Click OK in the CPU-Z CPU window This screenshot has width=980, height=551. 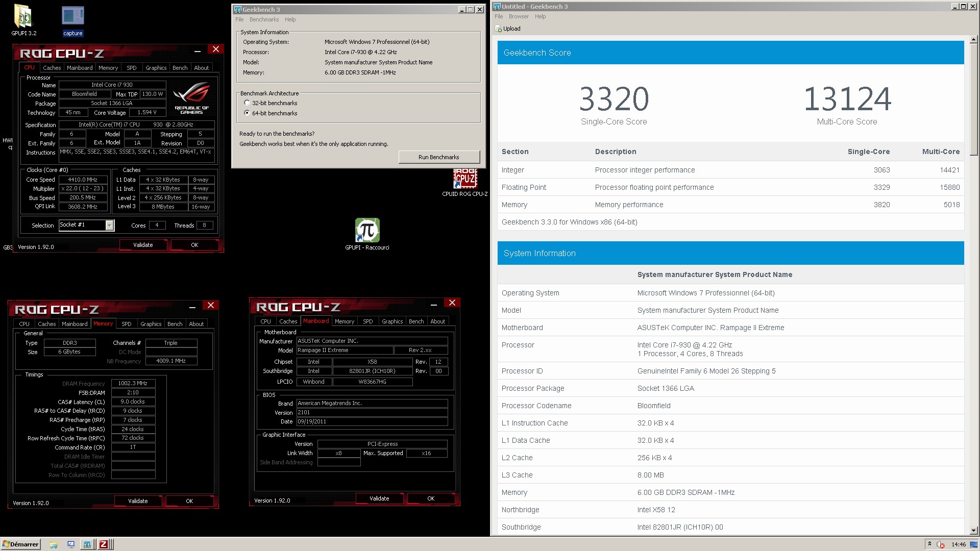(194, 245)
